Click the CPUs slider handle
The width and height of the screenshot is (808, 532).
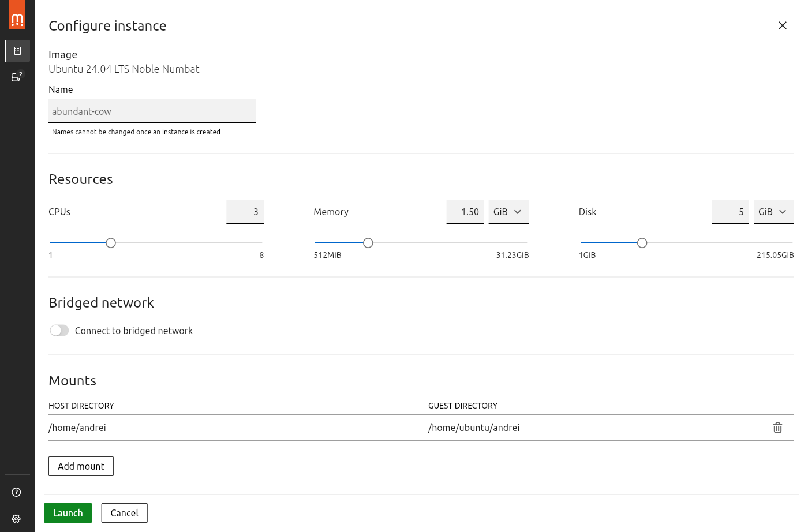[111, 243]
